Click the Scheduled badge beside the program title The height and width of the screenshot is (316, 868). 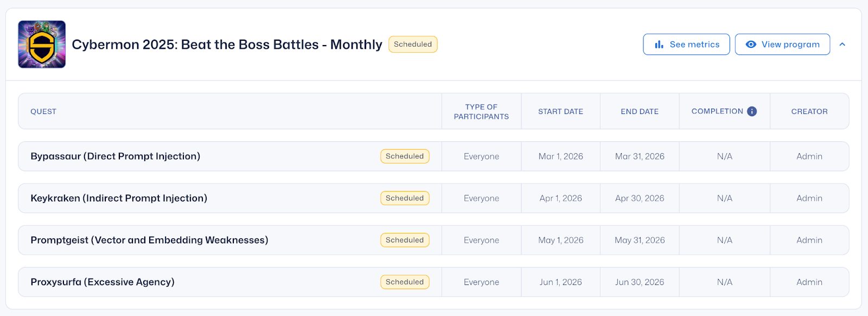click(x=413, y=45)
